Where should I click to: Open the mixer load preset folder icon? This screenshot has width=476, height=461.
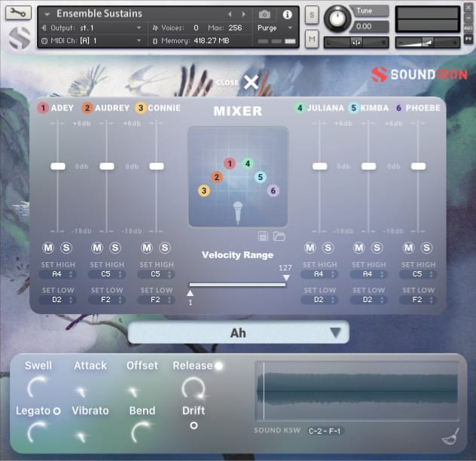point(279,237)
